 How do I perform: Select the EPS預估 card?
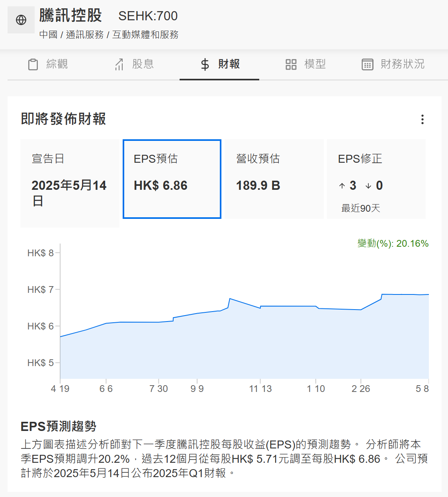click(x=172, y=179)
